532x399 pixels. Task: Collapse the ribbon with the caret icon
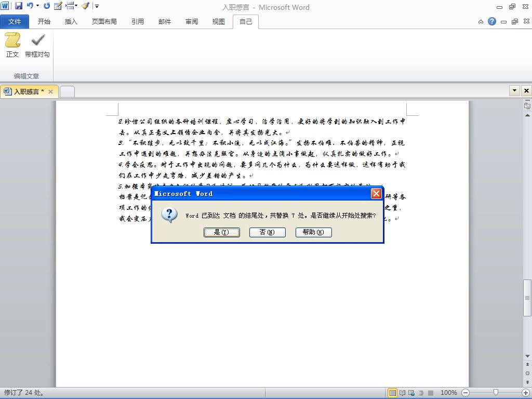click(x=481, y=22)
